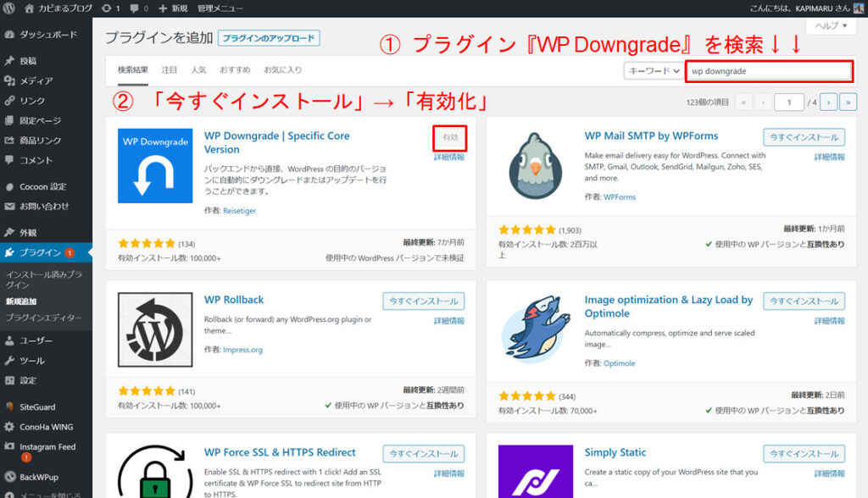Click WP Mail SMTP pigeon thumbnail

(536, 166)
